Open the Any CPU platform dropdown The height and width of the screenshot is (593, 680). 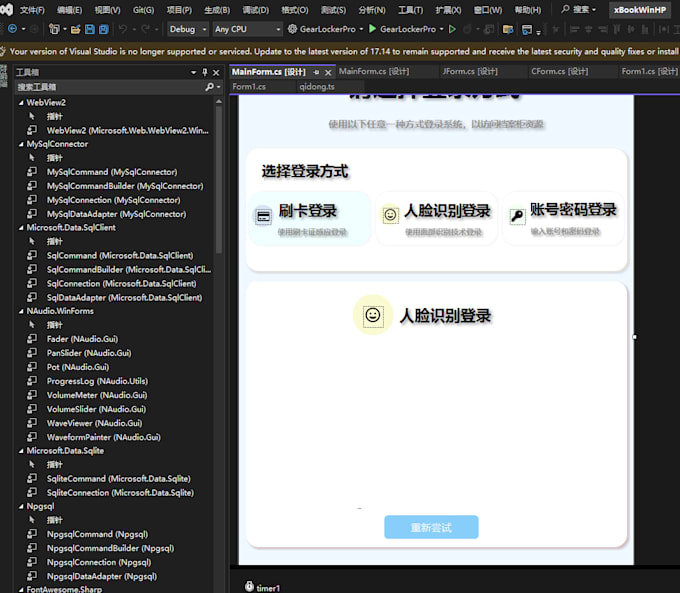[247, 29]
